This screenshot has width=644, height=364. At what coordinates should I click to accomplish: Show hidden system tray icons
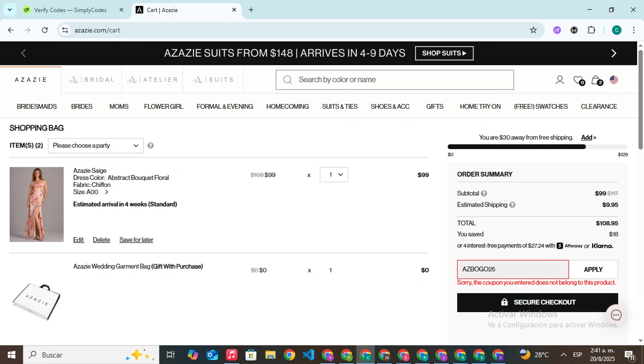tap(563, 355)
